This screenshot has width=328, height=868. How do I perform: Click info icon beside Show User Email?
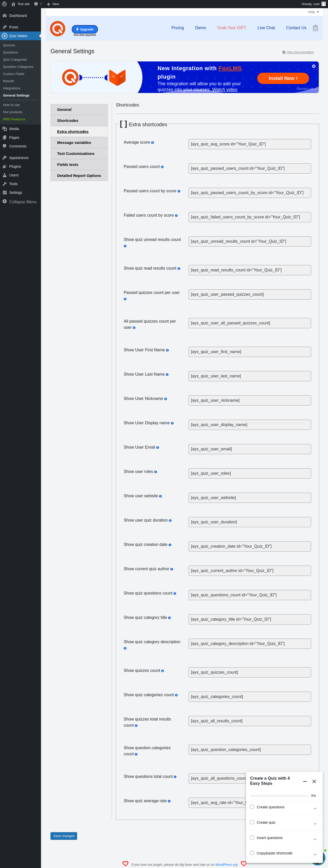coord(157,448)
